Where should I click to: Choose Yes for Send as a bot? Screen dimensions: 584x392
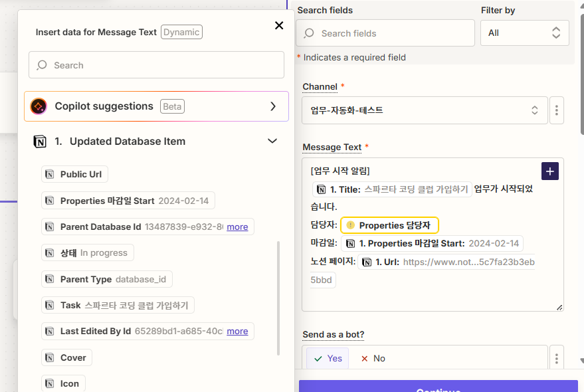tap(328, 359)
